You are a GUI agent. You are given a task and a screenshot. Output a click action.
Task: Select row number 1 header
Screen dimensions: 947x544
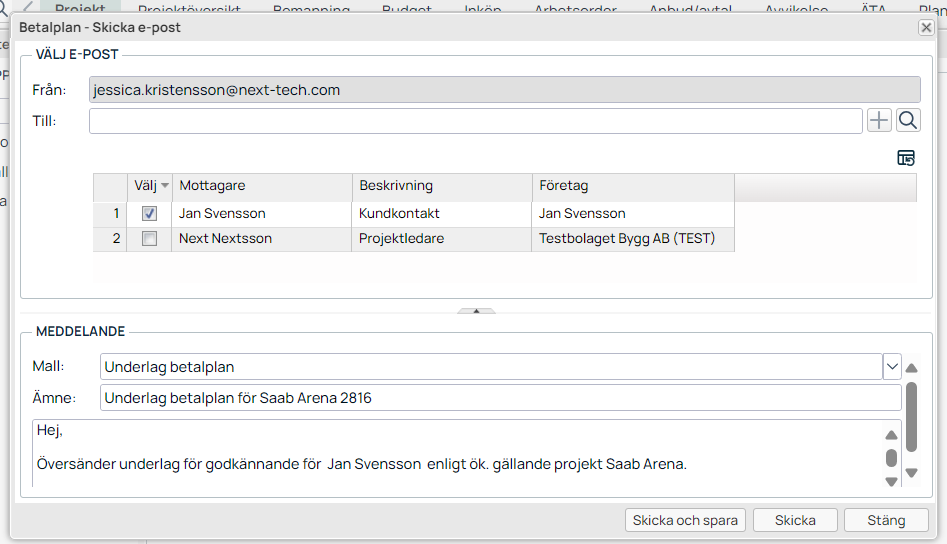click(x=110, y=214)
